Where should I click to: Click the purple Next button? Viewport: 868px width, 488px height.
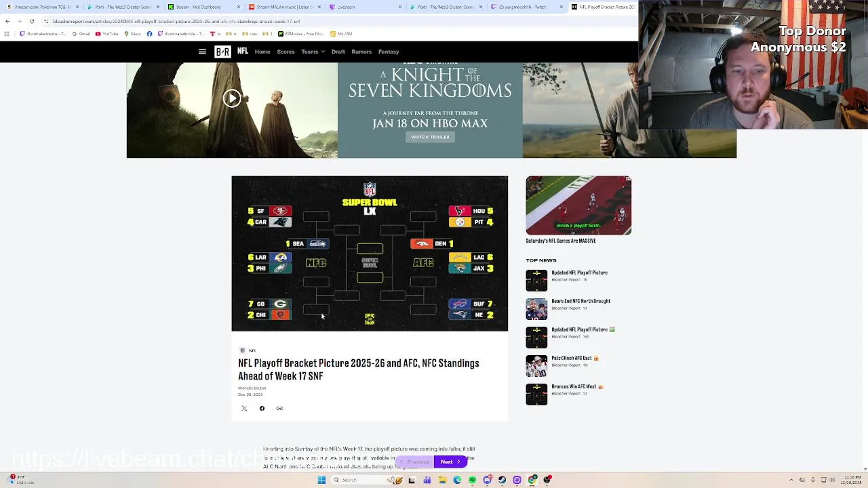(x=450, y=462)
